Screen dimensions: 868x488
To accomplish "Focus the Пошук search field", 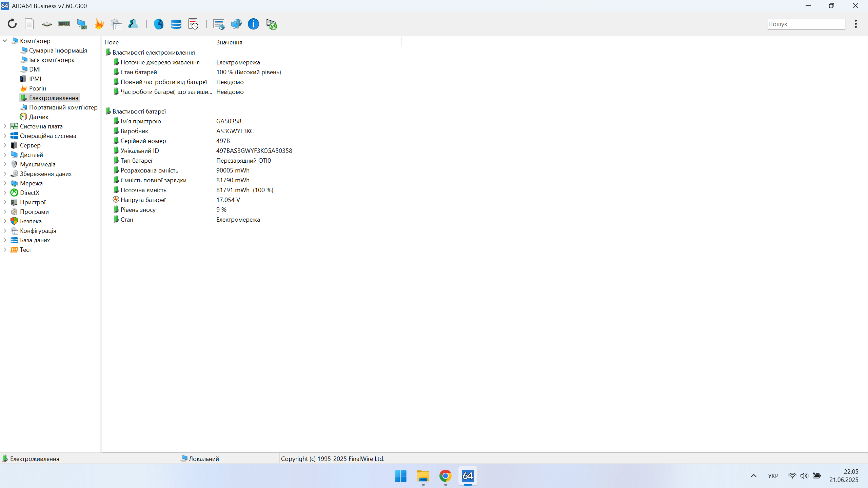I will (806, 24).
